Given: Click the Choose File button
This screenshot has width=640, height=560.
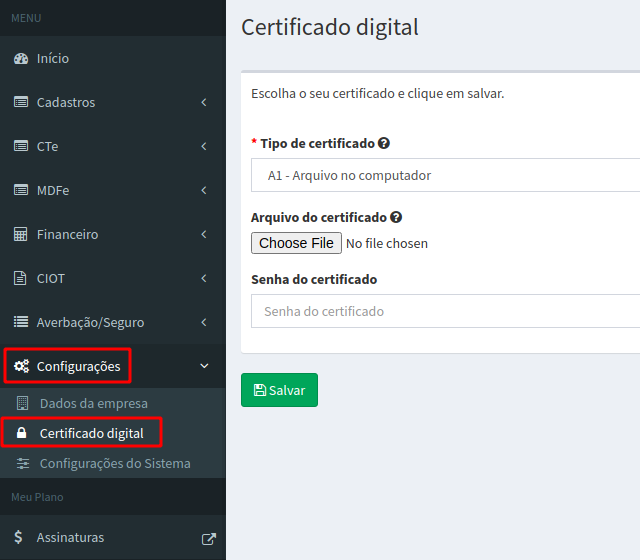Looking at the screenshot, I should (x=296, y=243).
